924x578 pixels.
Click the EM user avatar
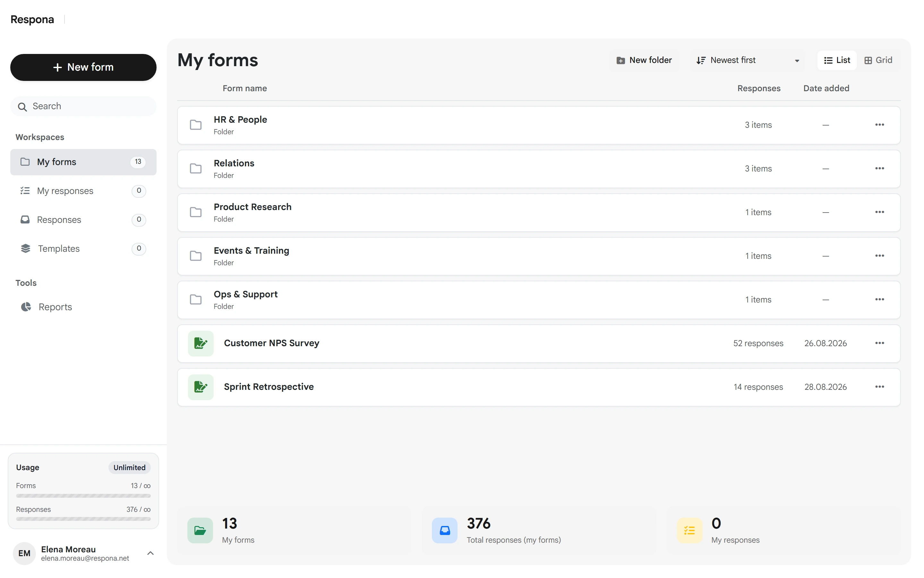coord(24,553)
